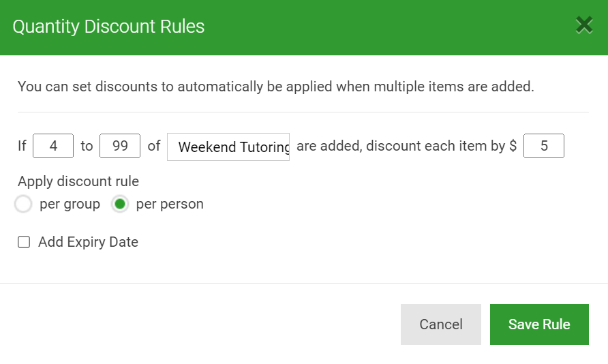Click the 'per person' text label
608x364 pixels.
(170, 204)
